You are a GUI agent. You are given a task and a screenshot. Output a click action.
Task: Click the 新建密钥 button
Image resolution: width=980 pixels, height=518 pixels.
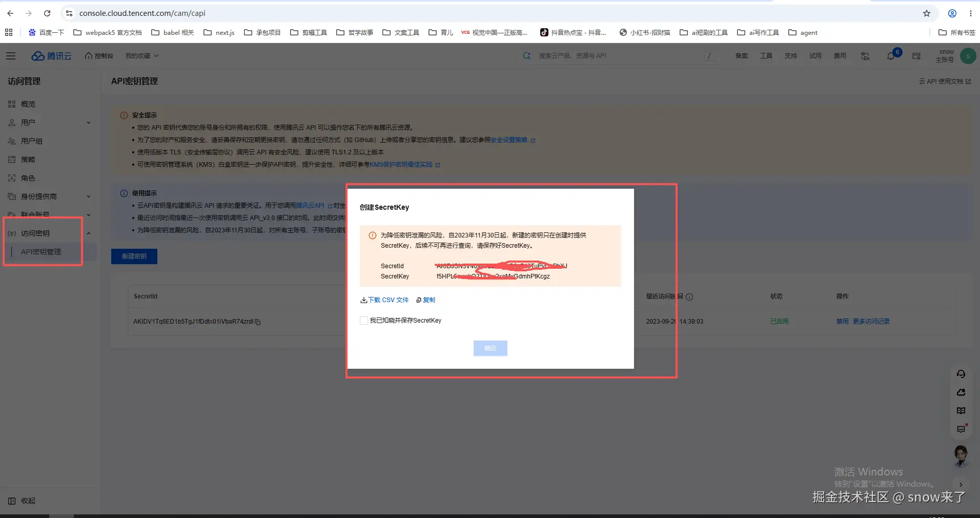pos(134,256)
